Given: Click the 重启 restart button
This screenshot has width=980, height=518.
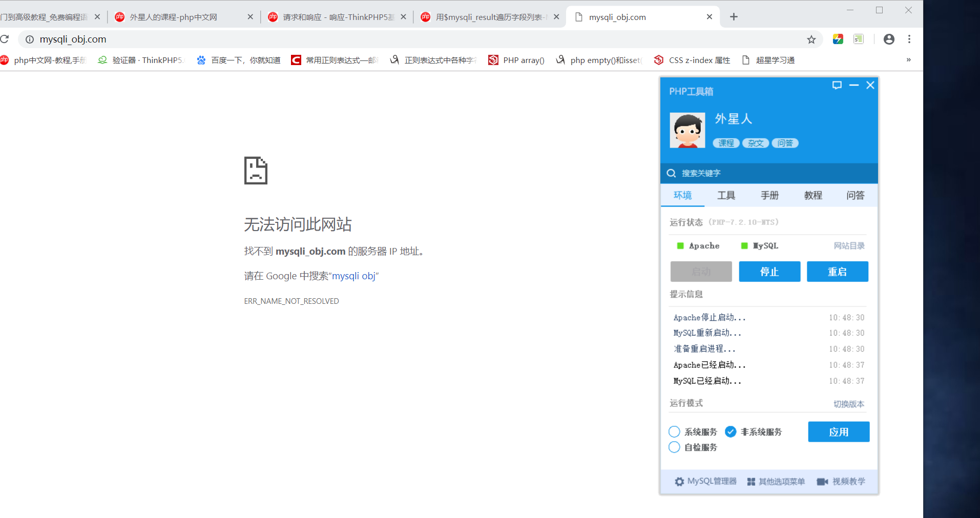Looking at the screenshot, I should (837, 272).
